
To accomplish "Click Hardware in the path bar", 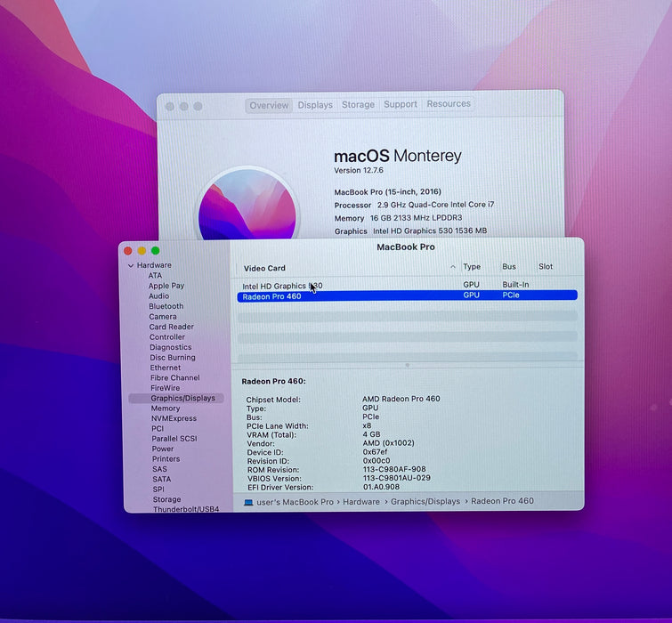I will point(361,502).
